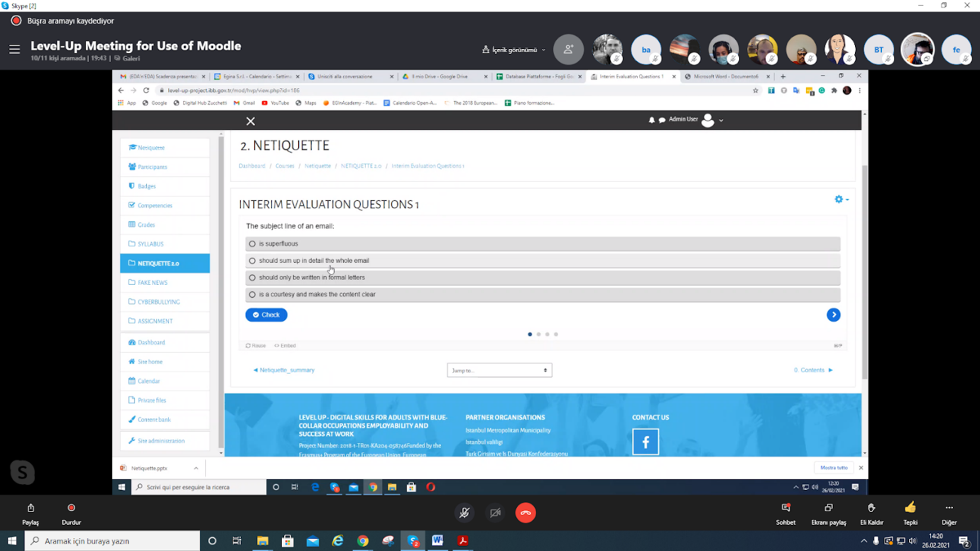Choose 'should sum up in detail' option
The width and height of the screenshot is (980, 551).
tap(252, 260)
